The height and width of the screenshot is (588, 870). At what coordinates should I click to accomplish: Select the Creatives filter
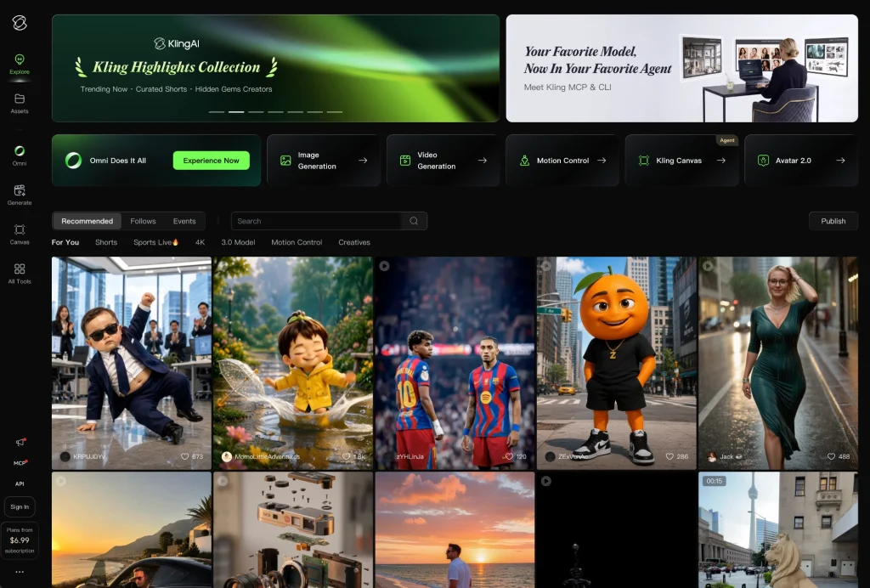click(x=354, y=242)
